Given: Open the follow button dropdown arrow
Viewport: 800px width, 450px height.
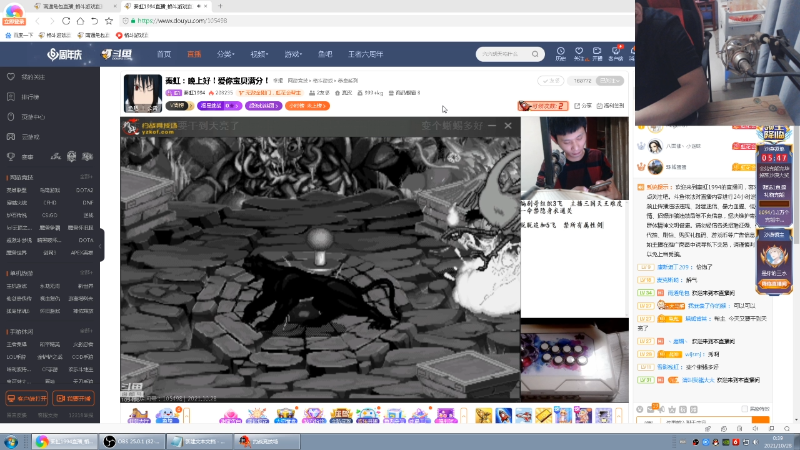Looking at the screenshot, I should pos(618,81).
